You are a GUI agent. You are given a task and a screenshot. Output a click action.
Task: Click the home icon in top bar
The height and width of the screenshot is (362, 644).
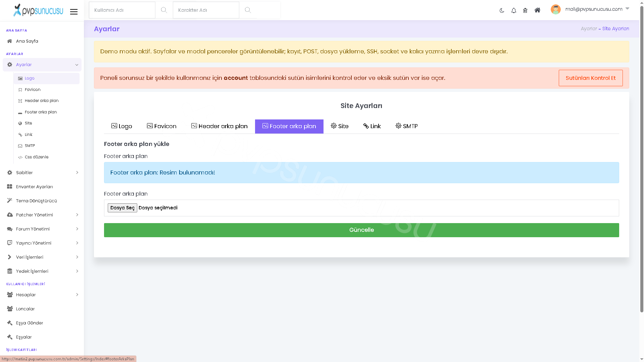coord(537,10)
